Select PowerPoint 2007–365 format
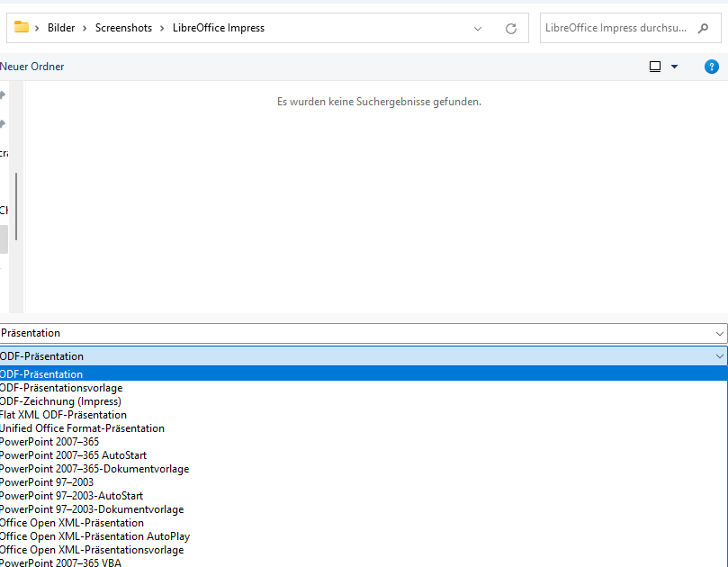 [x=49, y=442]
